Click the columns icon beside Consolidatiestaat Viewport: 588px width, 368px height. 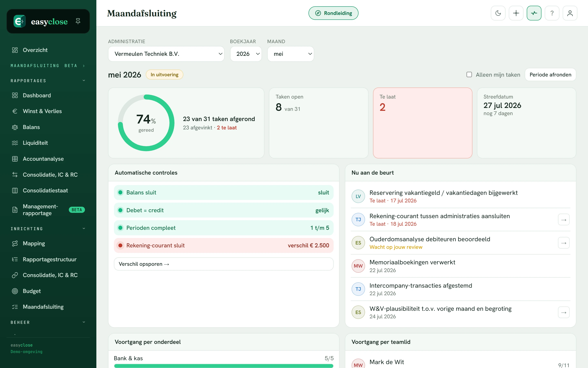click(x=15, y=191)
